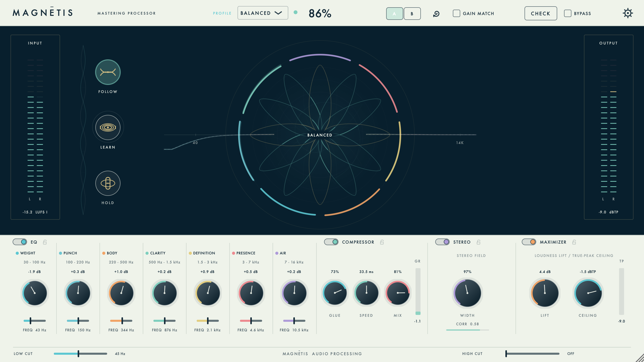The width and height of the screenshot is (644, 362).
Task: Adjust the High Cut slider
Action: point(533,354)
